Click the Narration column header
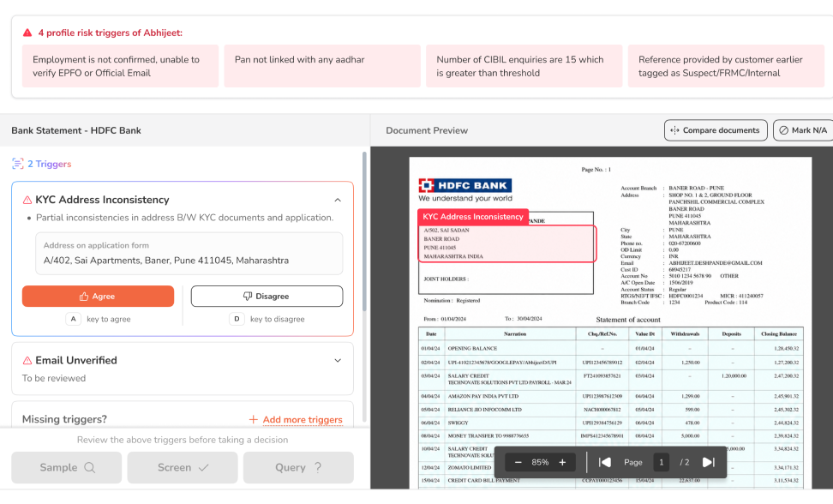The width and height of the screenshot is (833, 504). click(515, 334)
